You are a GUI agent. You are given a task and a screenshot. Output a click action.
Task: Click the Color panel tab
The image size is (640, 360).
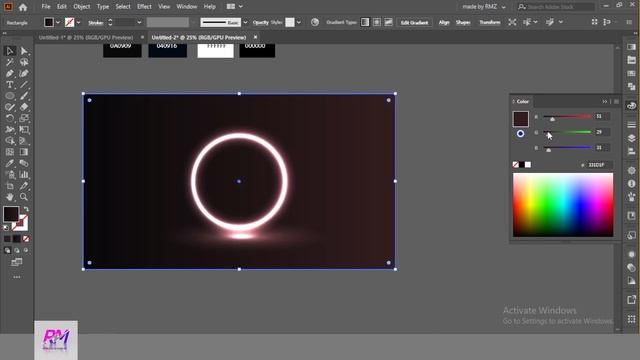[522, 102]
